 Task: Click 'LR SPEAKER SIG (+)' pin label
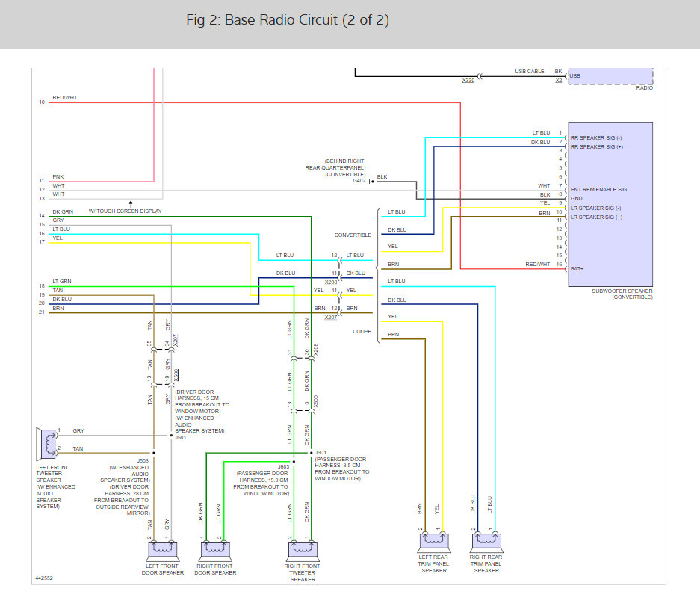tap(596, 217)
